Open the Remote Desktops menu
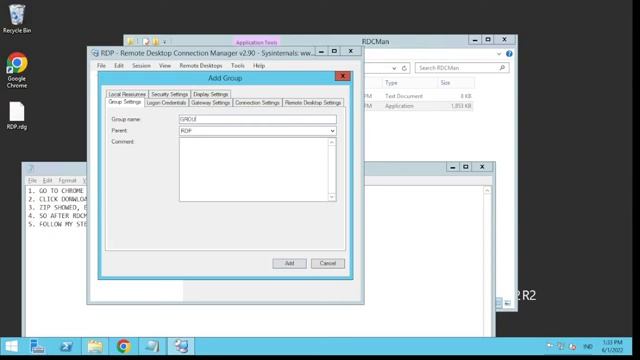Image resolution: width=640 pixels, height=360 pixels. point(201,66)
